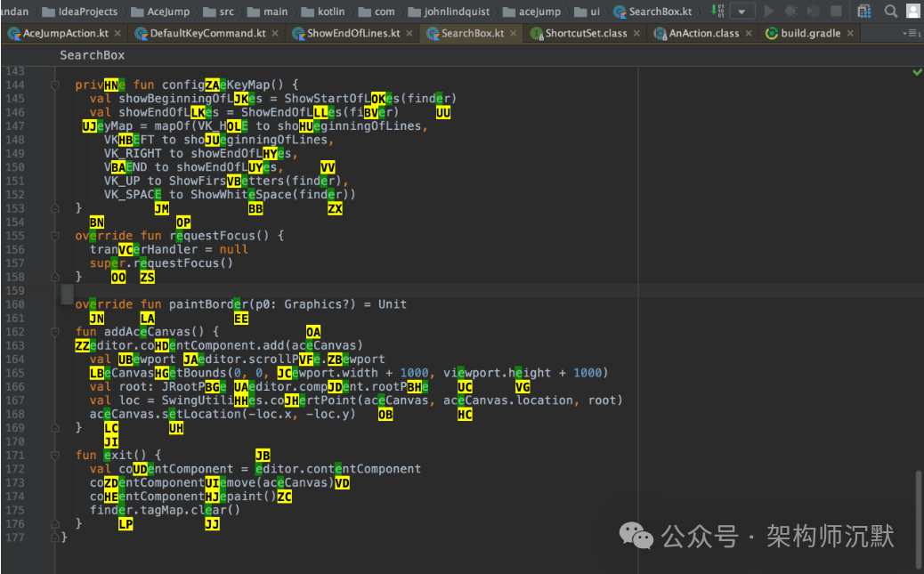This screenshot has width=924, height=574.
Task: Open Project Structure icon in toolbar
Action: tap(864, 12)
